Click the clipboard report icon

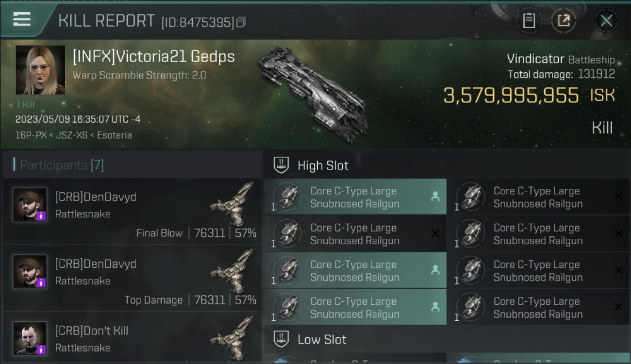[x=529, y=21]
